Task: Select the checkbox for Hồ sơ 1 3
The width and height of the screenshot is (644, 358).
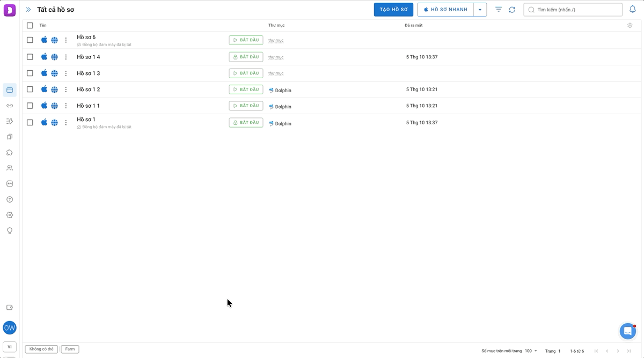Action: click(x=30, y=73)
